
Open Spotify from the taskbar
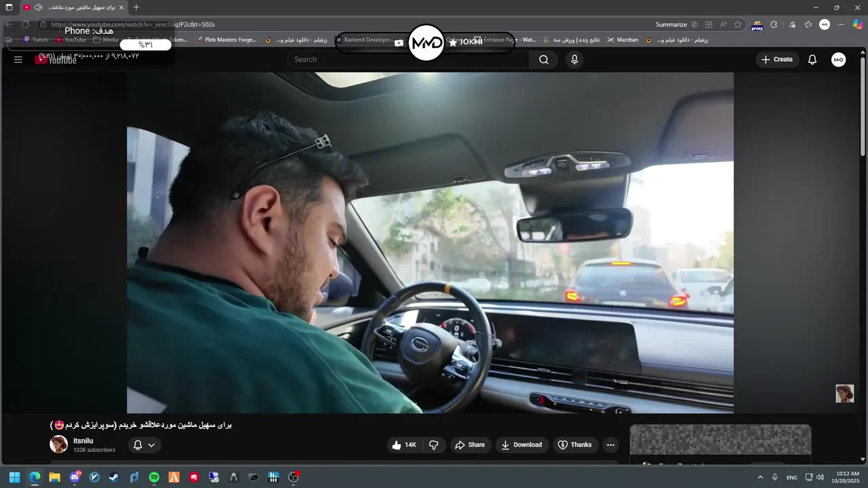154,477
